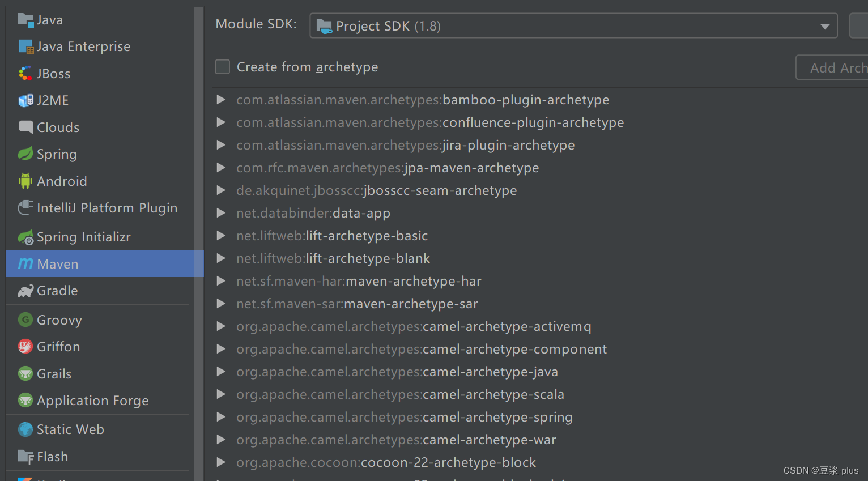Select 'Application Forge' label
The width and height of the screenshot is (868, 481).
[x=93, y=401]
